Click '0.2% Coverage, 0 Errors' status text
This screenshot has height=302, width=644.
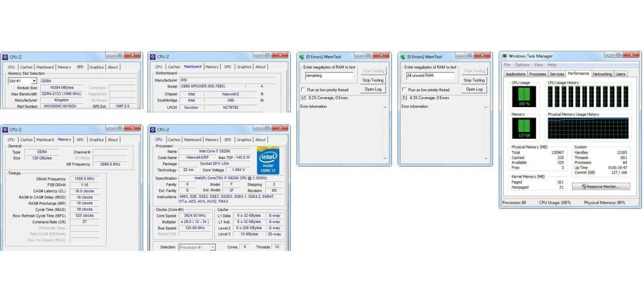[330, 98]
